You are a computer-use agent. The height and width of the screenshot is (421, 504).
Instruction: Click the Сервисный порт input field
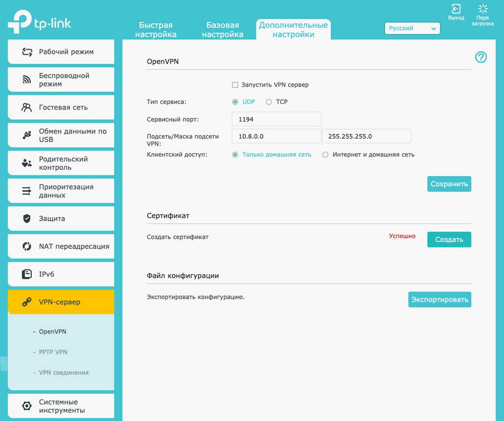(x=276, y=119)
